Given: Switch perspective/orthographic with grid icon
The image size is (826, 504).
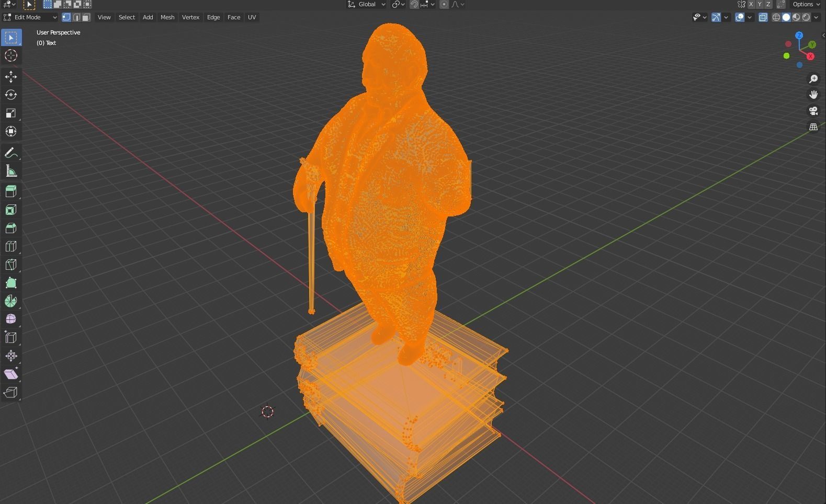Looking at the screenshot, I should point(813,127).
